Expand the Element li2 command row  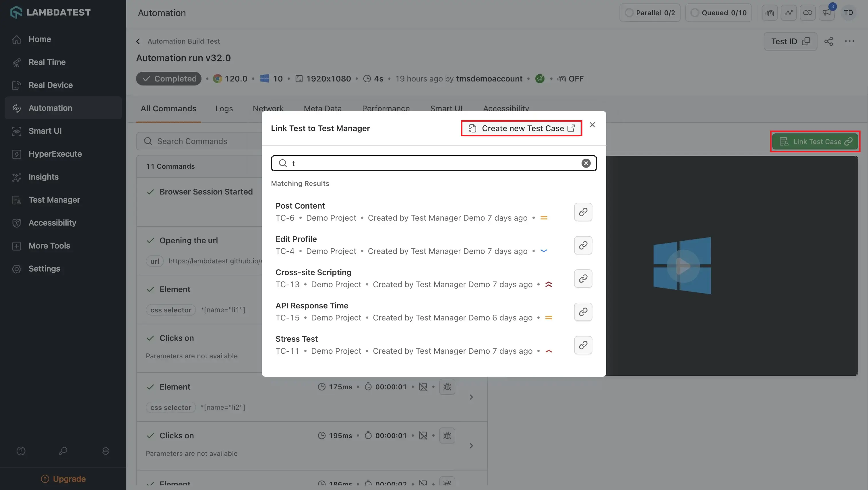click(471, 397)
